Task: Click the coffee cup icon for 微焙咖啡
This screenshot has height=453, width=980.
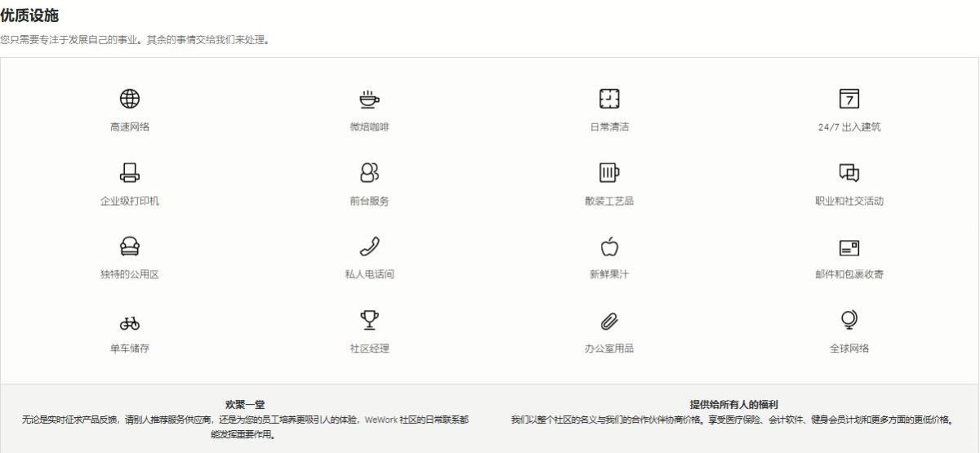Action: 369,99
